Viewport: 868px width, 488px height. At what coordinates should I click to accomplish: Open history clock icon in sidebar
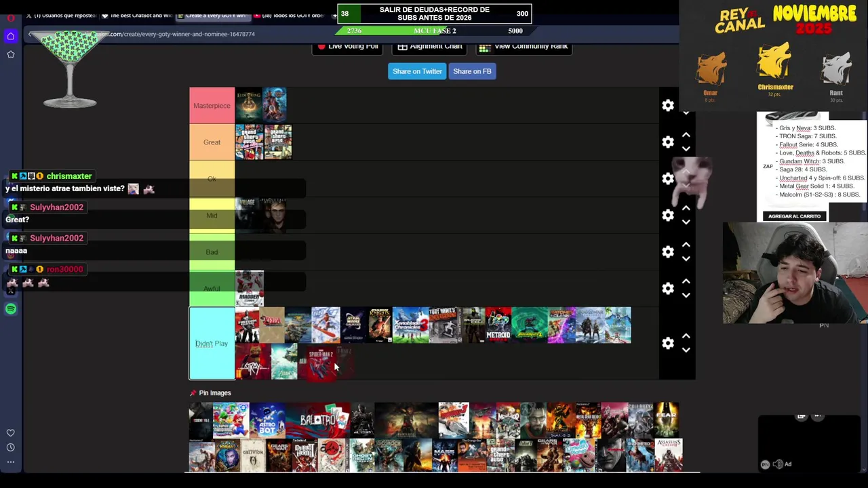point(11,447)
